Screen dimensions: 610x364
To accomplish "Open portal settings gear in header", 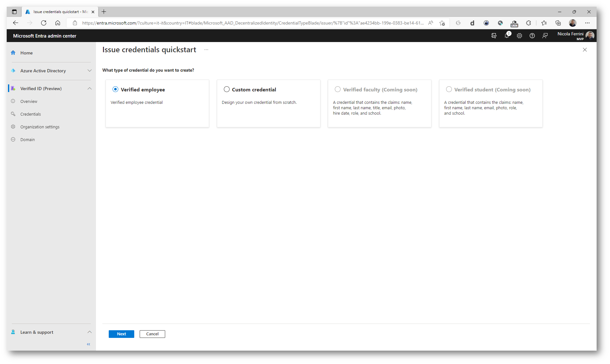I will click(x=519, y=36).
